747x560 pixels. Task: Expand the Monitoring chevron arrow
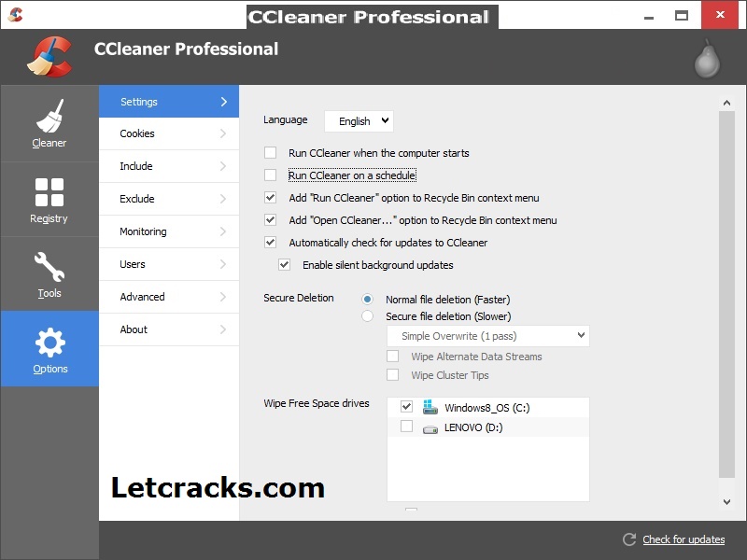(223, 231)
